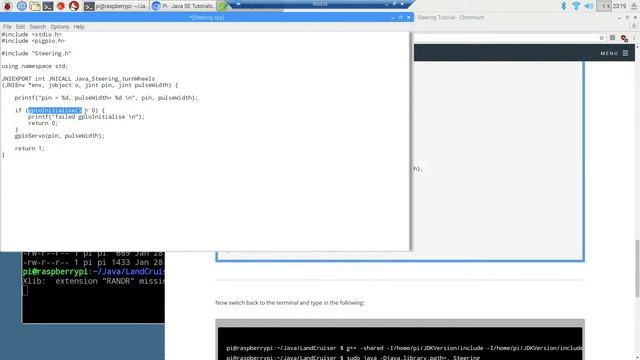
Task: Click the Xlib extension RANDR message line
Action: click(x=94, y=281)
